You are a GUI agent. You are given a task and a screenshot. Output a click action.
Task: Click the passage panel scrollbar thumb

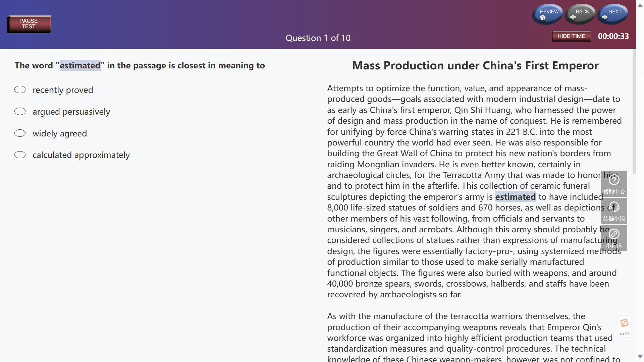coord(634,112)
